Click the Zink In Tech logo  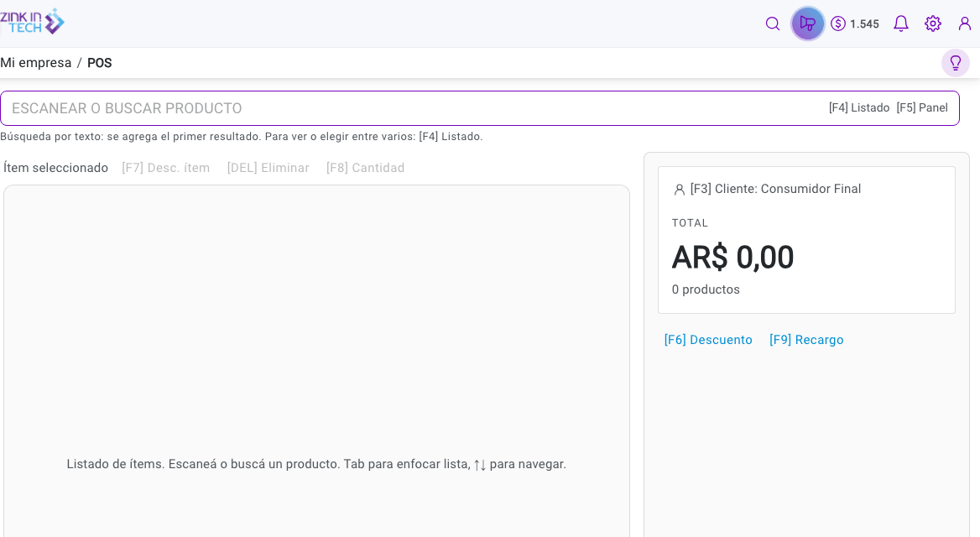(x=32, y=22)
